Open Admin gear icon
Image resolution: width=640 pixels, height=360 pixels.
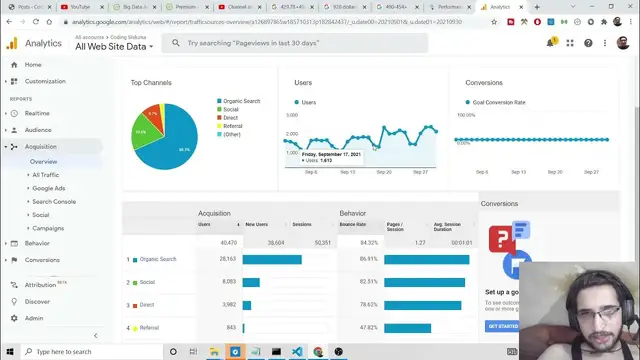tap(14, 318)
